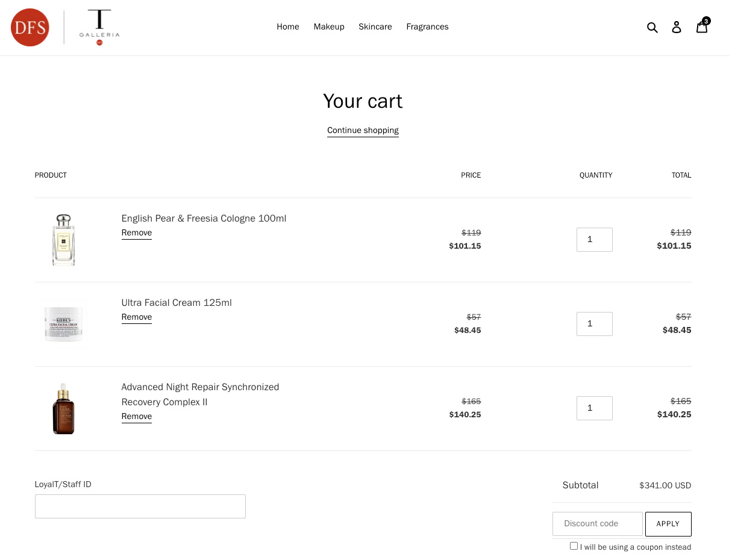The height and width of the screenshot is (560, 729).
Task: Remove English Pear & Freesia Cologne from cart
Action: (137, 233)
